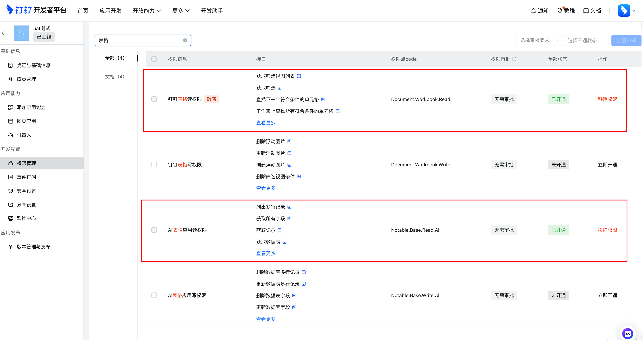
Task: Click the DingTalk developer platform logo
Action: point(36,10)
